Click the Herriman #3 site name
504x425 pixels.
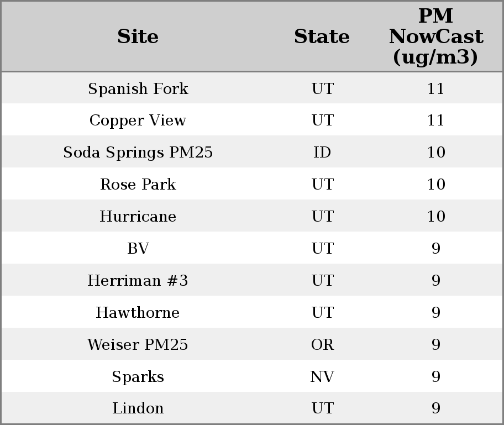pos(138,281)
